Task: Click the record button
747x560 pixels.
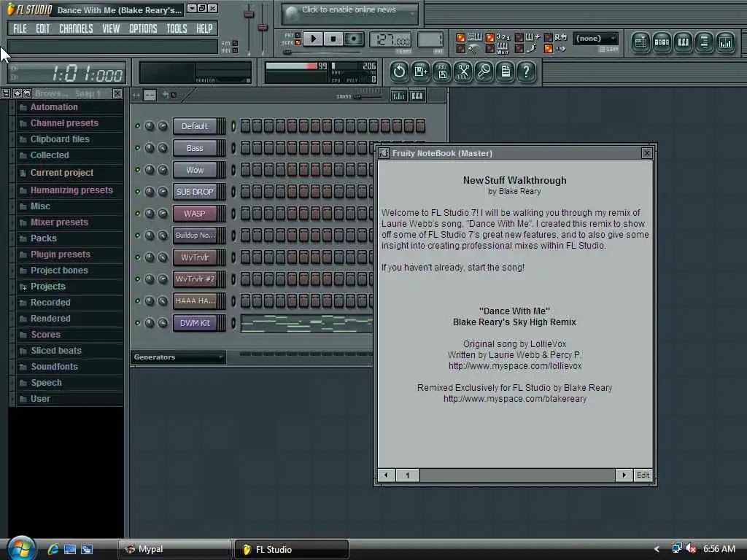Action: (x=354, y=39)
